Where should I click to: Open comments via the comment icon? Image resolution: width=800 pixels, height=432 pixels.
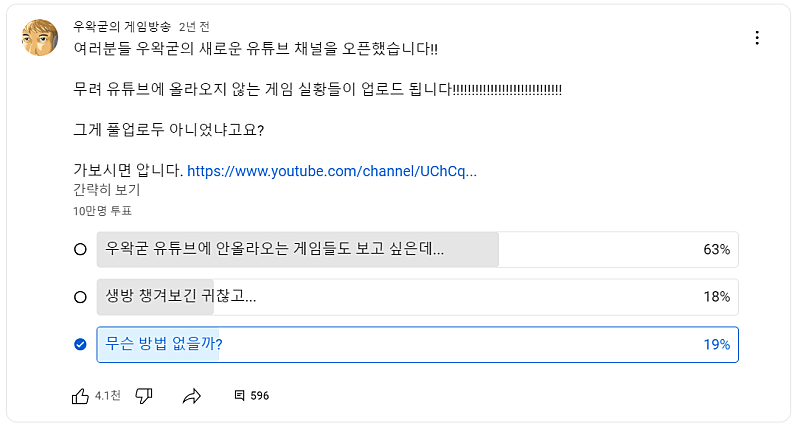tap(239, 396)
